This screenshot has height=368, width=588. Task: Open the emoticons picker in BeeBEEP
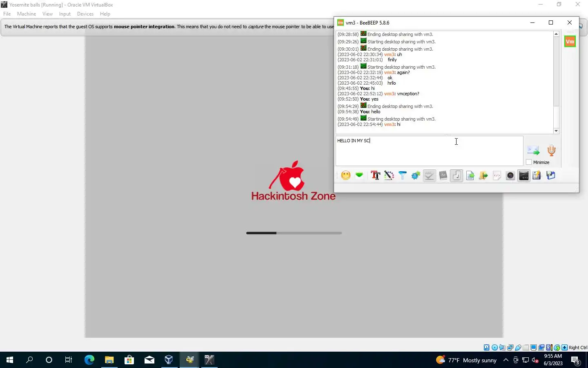coord(346,175)
